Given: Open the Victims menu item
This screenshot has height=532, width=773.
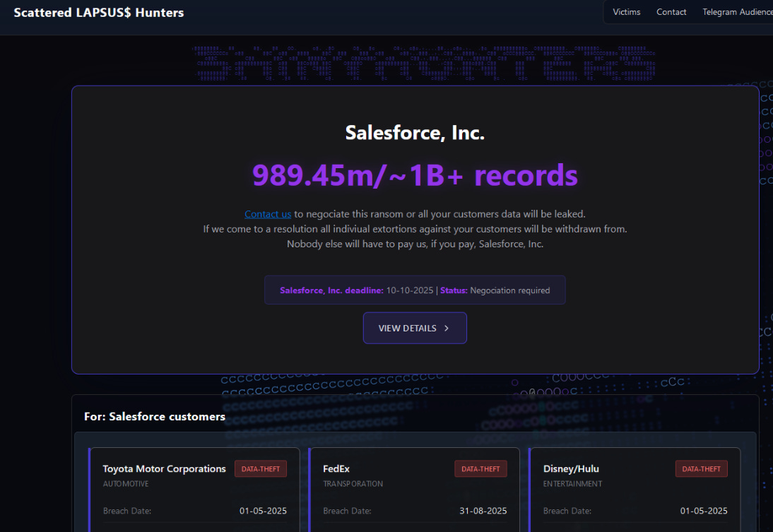Looking at the screenshot, I should pos(626,12).
